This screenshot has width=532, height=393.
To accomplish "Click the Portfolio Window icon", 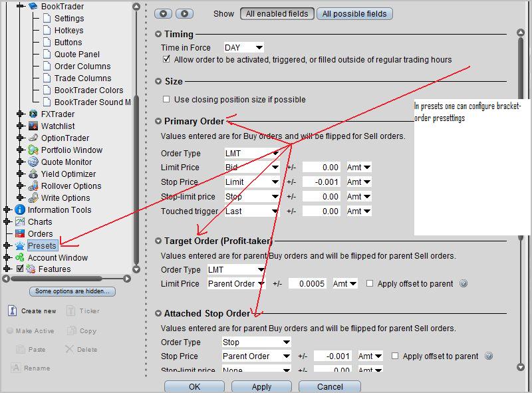I will tap(33, 150).
